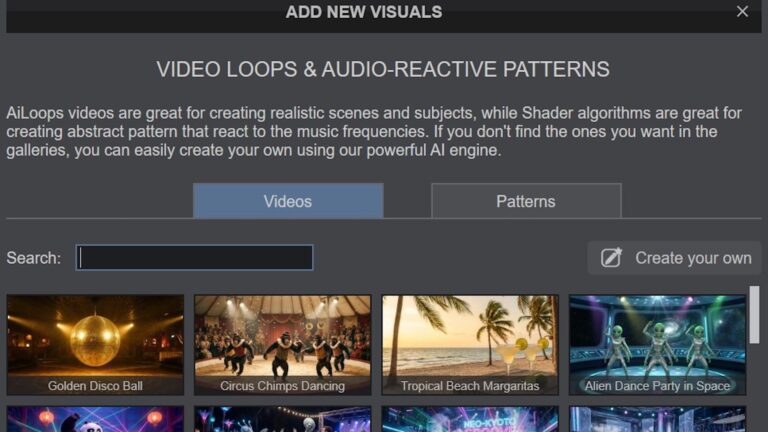Select the panda with lanterns video thumbnail
This screenshot has height=432, width=768.
point(95,419)
